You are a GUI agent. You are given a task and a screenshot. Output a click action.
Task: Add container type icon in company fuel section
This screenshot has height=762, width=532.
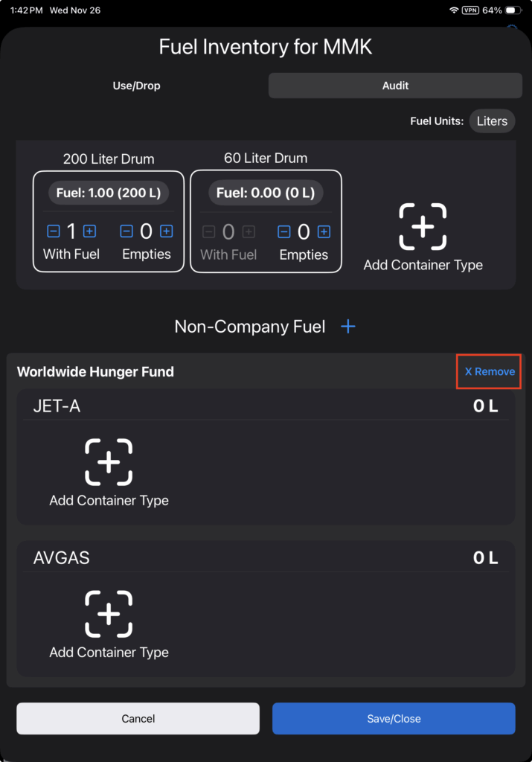[x=423, y=227]
